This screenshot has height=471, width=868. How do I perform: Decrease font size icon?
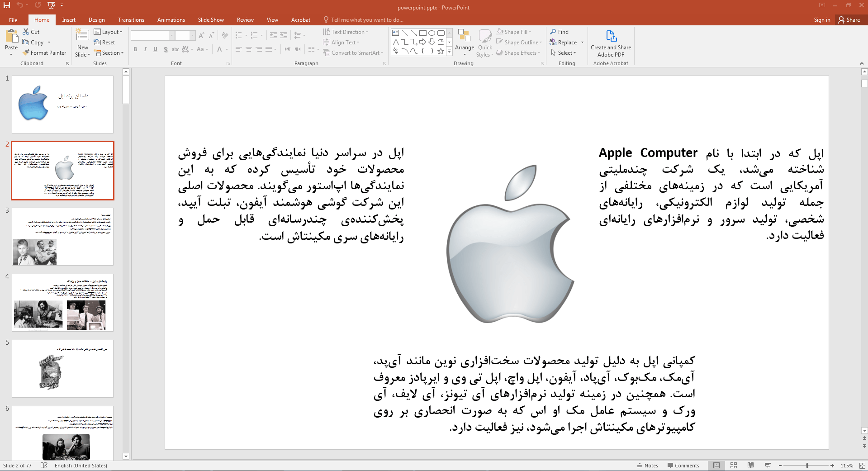tap(211, 35)
